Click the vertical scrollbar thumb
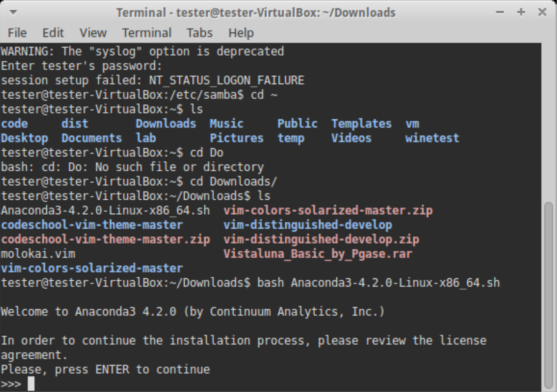 549,295
